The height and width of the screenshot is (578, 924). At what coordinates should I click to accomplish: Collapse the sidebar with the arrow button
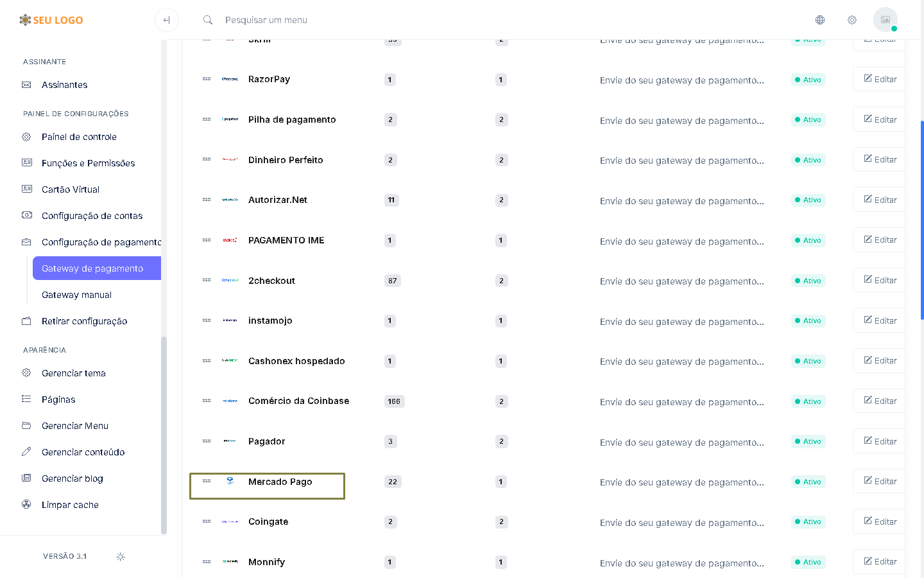(x=167, y=20)
